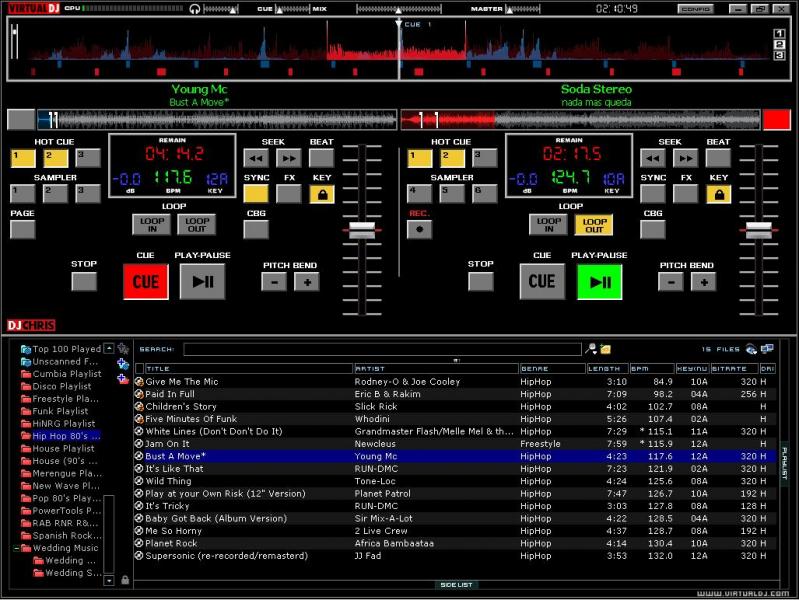Click left deck Stop button
The height and width of the screenshot is (600, 799).
tap(84, 281)
